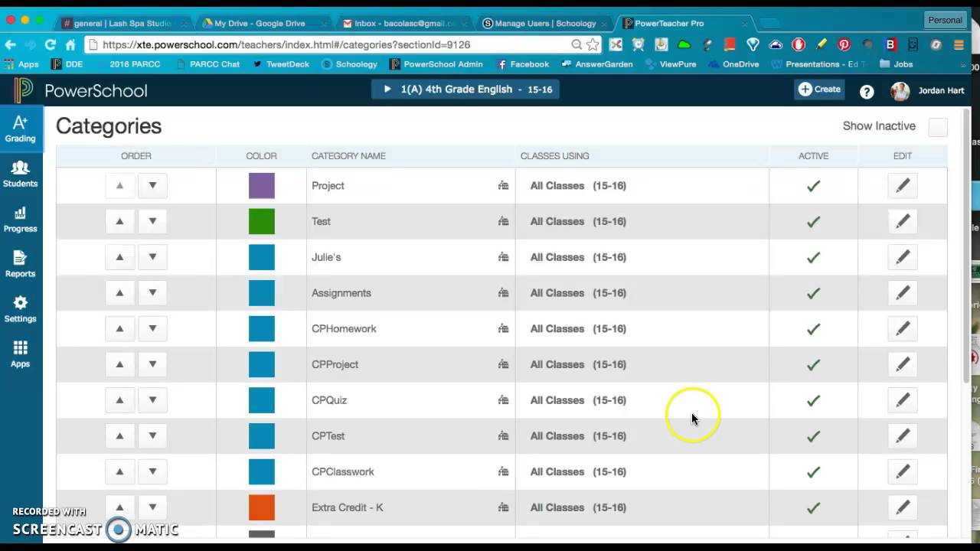Edit the Project category with pencil
The image size is (980, 551).
coord(903,185)
